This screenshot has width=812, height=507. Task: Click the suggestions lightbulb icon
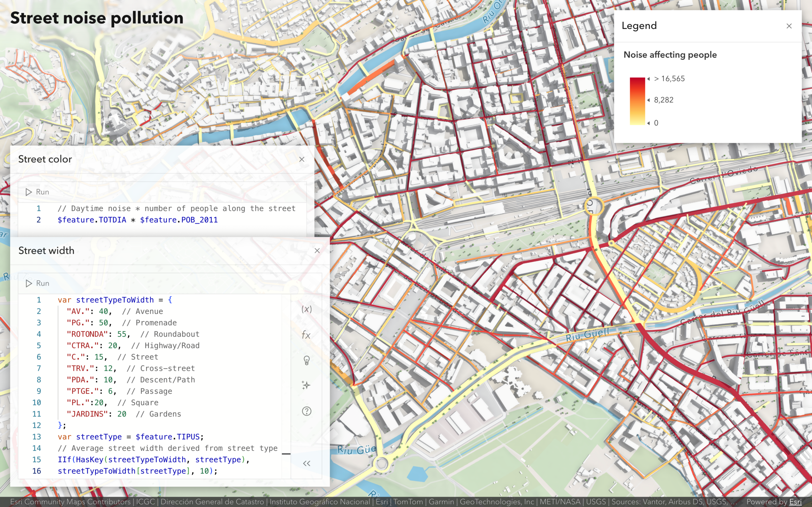coord(306,360)
